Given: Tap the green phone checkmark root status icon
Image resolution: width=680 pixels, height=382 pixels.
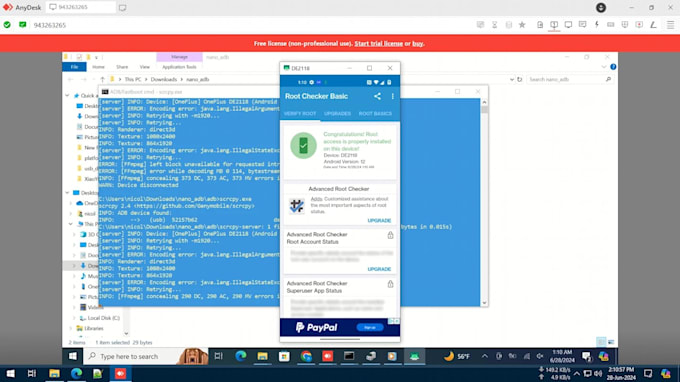Looking at the screenshot, I should tap(303, 146).
